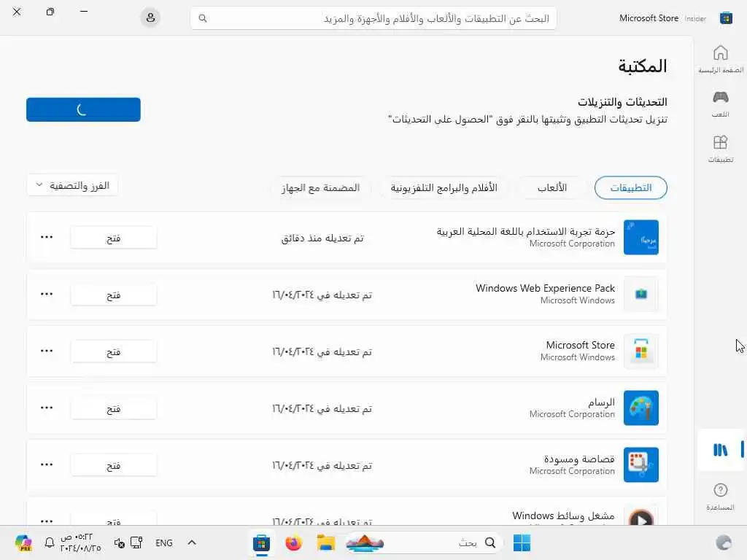Click the Microsoft Store logo in the title bar
Image resolution: width=747 pixels, height=560 pixels.
tap(726, 18)
